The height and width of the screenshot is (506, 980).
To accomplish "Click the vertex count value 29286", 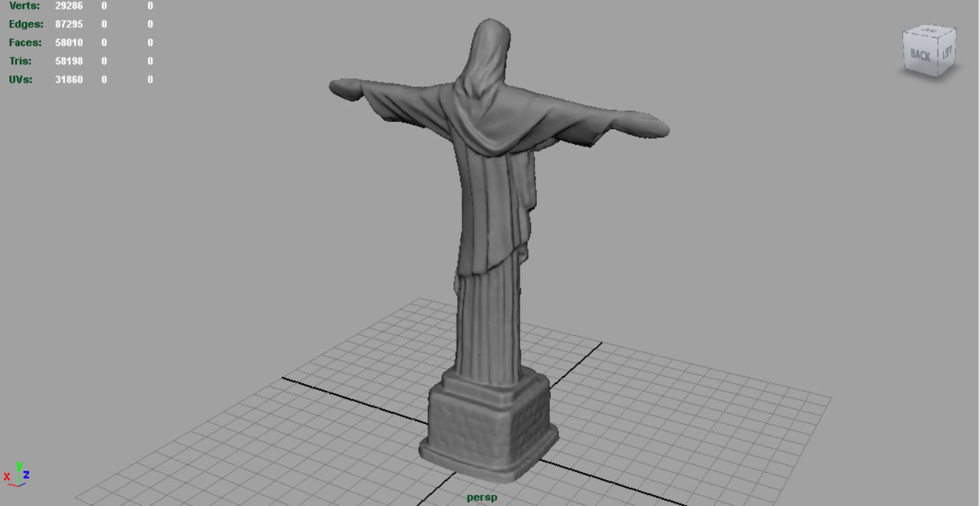I will pos(69,6).
